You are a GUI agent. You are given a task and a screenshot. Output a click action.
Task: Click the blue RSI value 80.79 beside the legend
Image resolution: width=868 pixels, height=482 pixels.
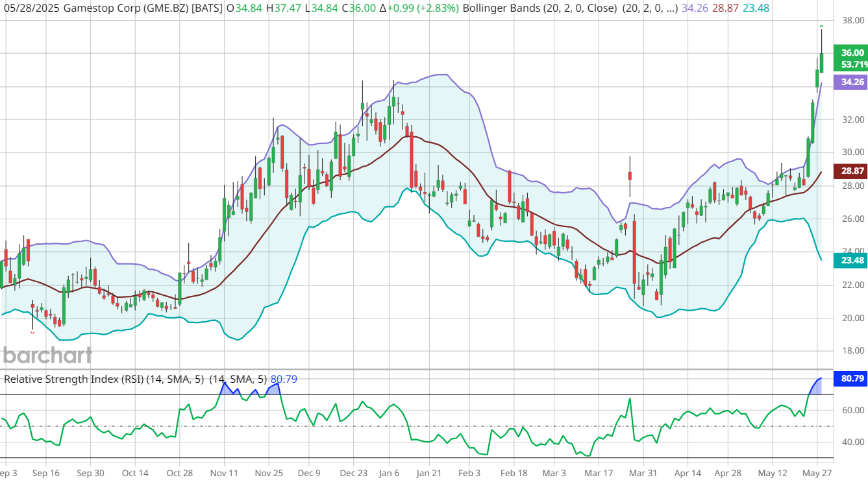pos(284,379)
